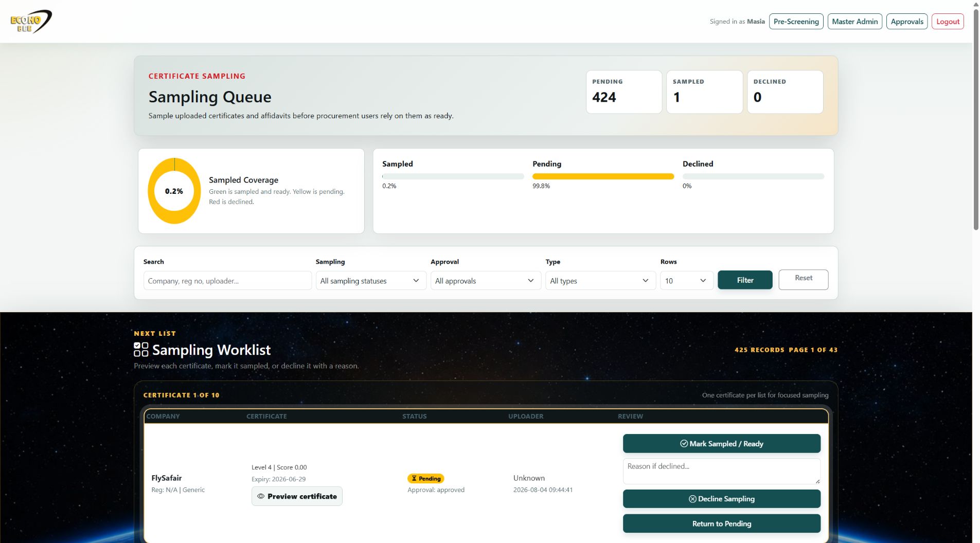Click the 'CERTIFICATE 1 OF 10' label

coord(181,395)
